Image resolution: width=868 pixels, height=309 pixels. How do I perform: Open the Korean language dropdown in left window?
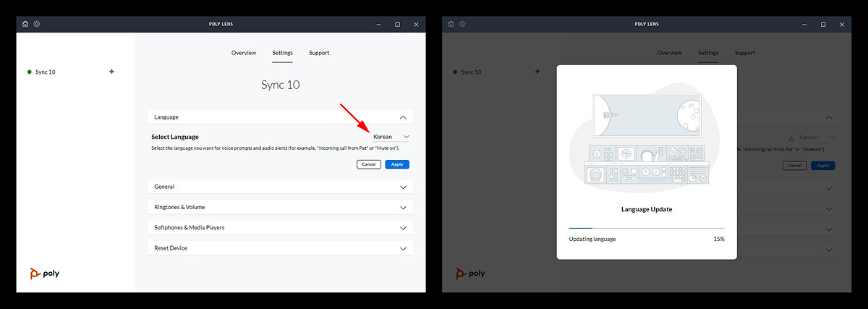pos(391,136)
